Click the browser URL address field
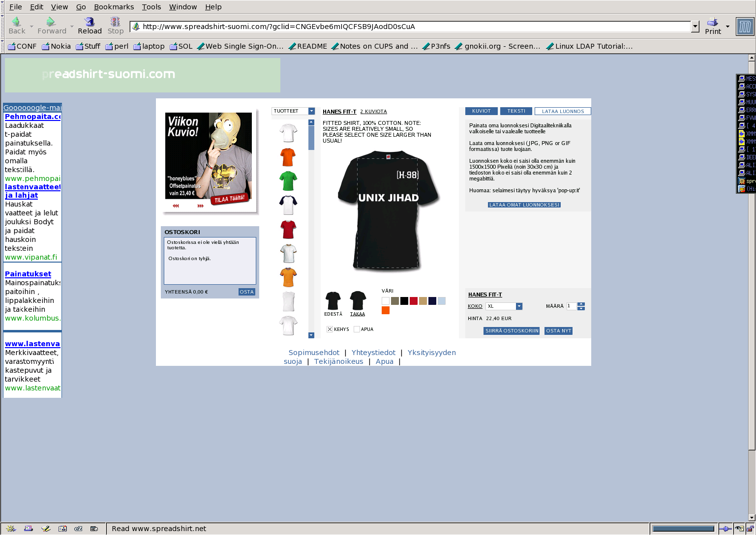The image size is (756, 535). [413, 27]
